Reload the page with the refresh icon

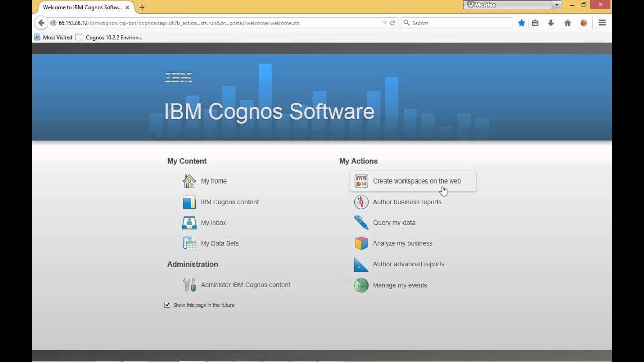coord(393,23)
